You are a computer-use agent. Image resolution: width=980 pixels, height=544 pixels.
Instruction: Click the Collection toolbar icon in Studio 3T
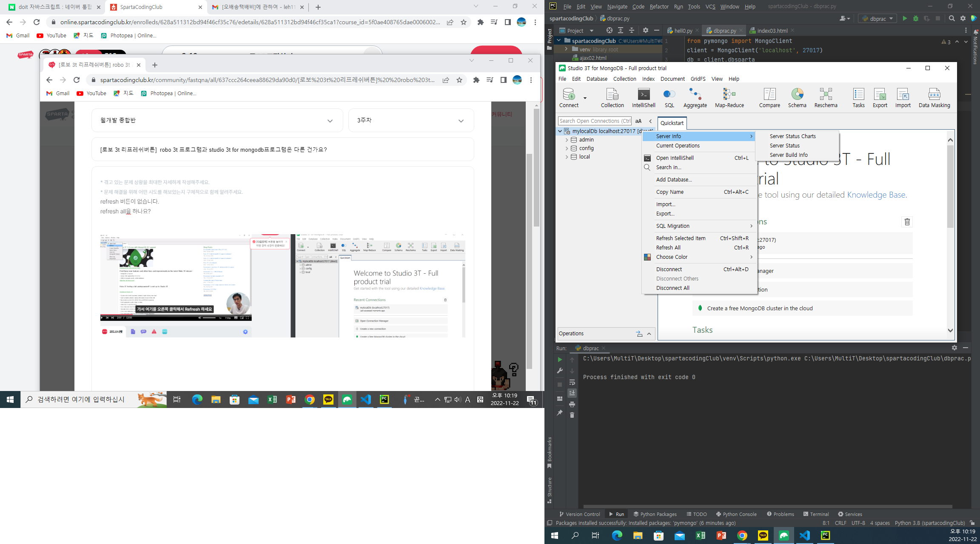(x=612, y=97)
